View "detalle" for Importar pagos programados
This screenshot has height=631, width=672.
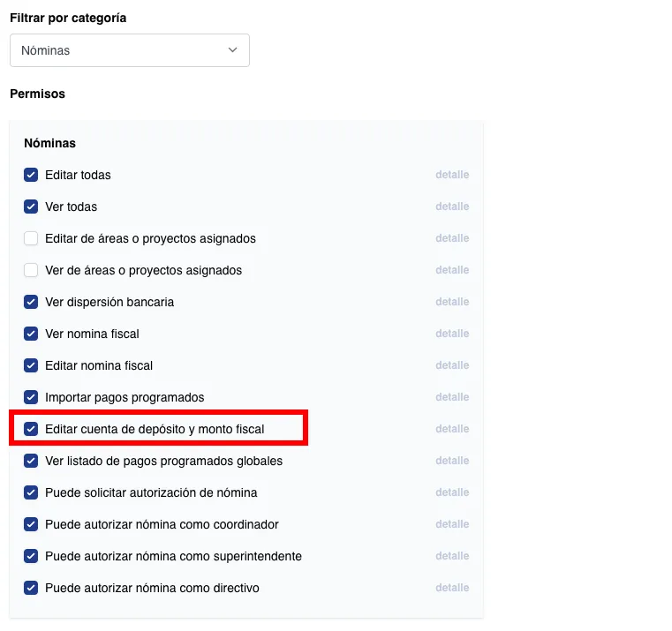(x=452, y=397)
